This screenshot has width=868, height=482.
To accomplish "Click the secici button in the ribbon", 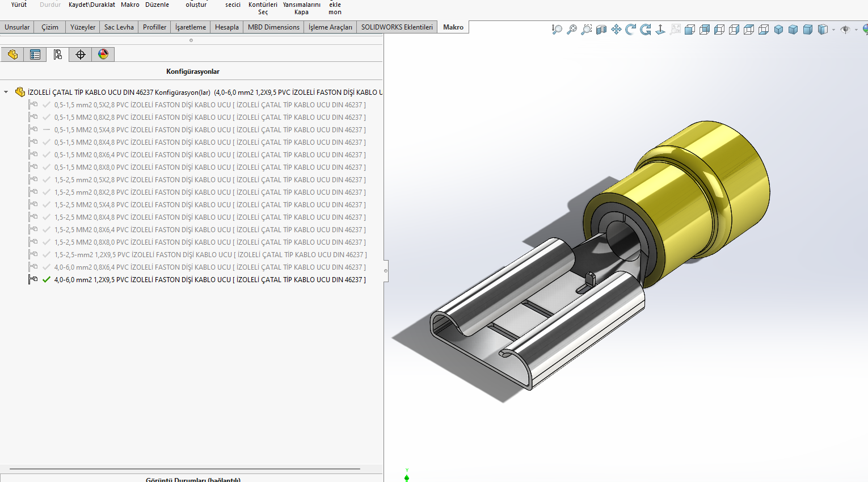I will pyautogui.click(x=233, y=6).
